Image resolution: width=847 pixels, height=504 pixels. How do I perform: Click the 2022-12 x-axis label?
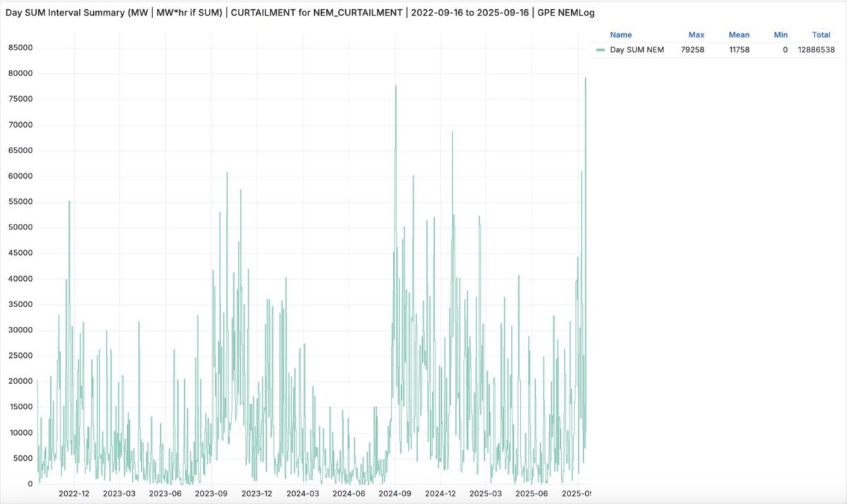point(74,493)
